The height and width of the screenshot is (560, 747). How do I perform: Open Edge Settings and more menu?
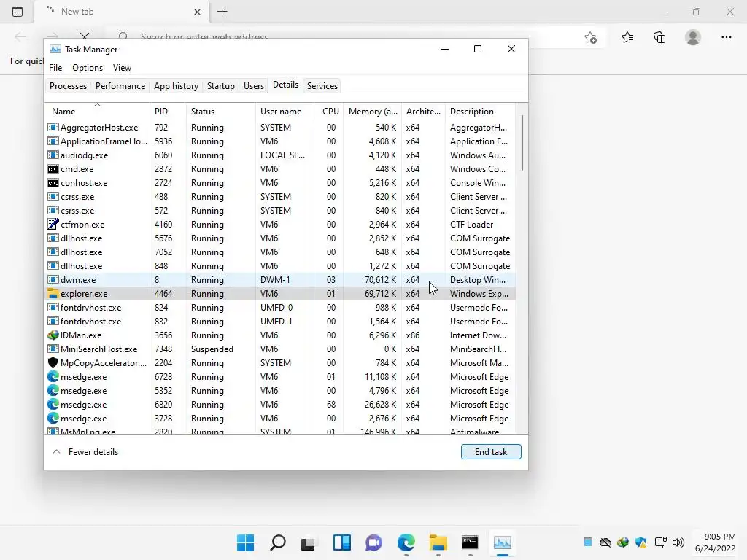[726, 37]
